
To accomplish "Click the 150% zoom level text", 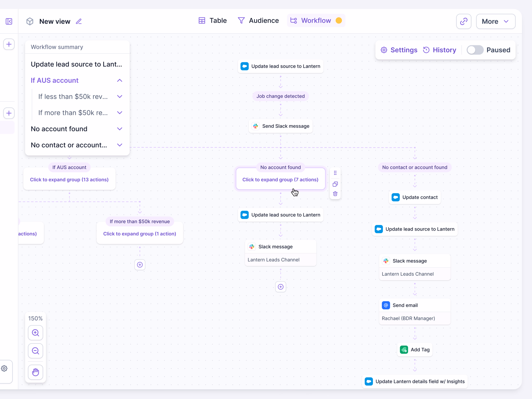I will point(35,319).
